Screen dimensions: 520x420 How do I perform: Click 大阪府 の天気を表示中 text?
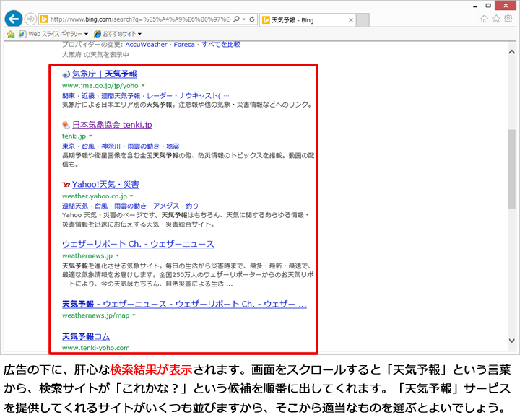click(x=95, y=54)
